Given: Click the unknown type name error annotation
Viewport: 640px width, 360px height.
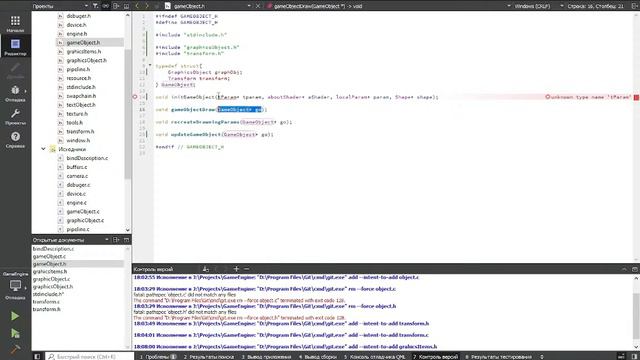Looking at the screenshot, I should click(x=588, y=97).
